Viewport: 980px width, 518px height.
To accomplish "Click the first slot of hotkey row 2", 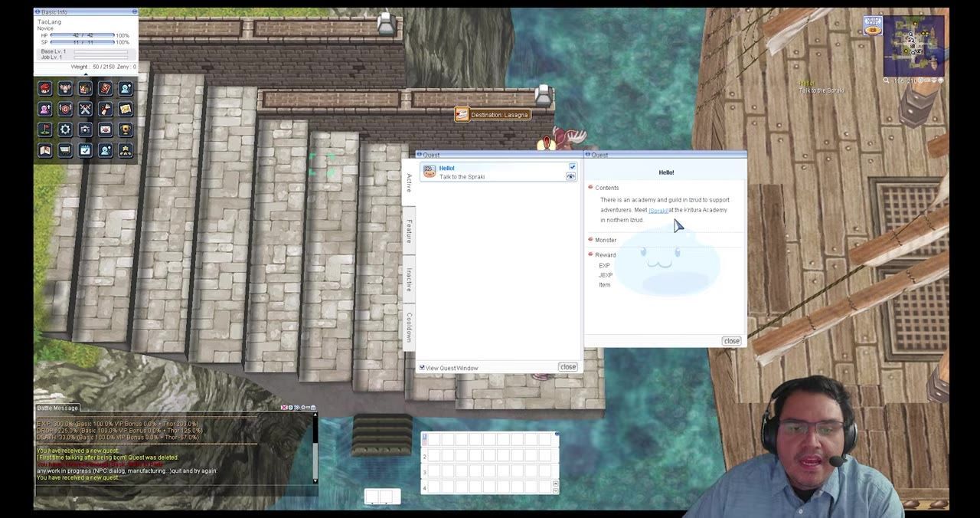I will tap(434, 455).
